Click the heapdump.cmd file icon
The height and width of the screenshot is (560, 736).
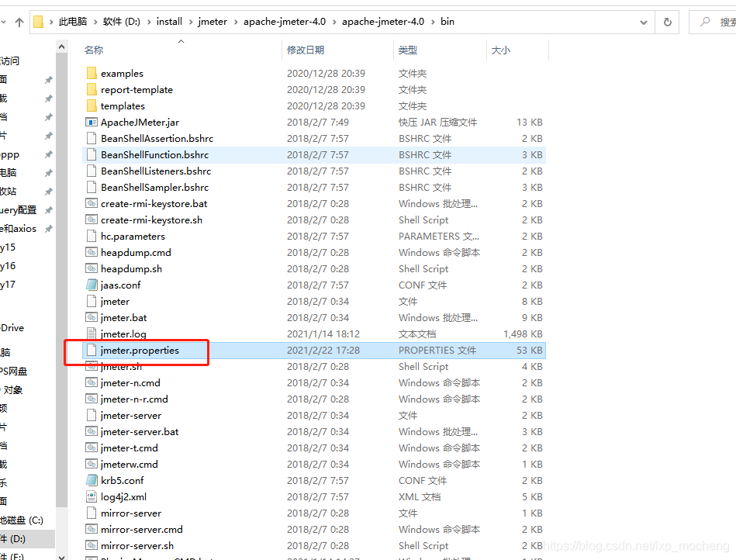pos(92,253)
